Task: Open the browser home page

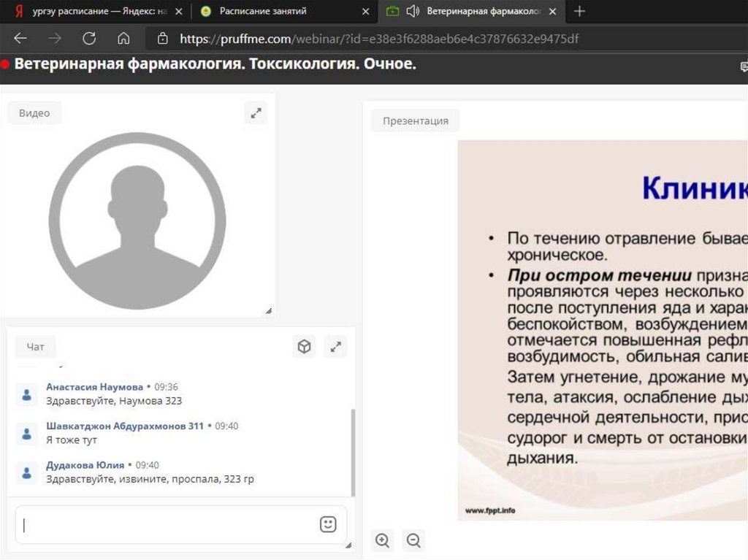Action: click(123, 39)
